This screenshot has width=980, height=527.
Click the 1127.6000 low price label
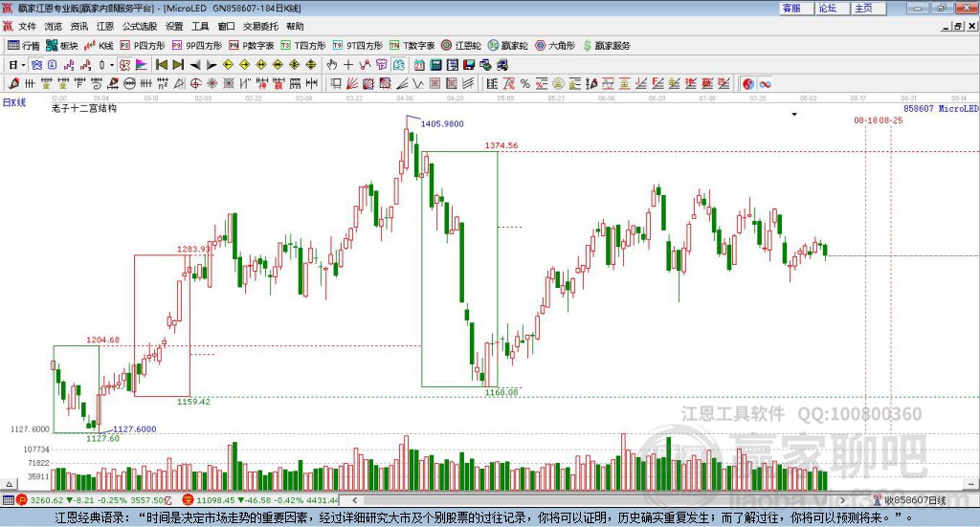coord(134,429)
